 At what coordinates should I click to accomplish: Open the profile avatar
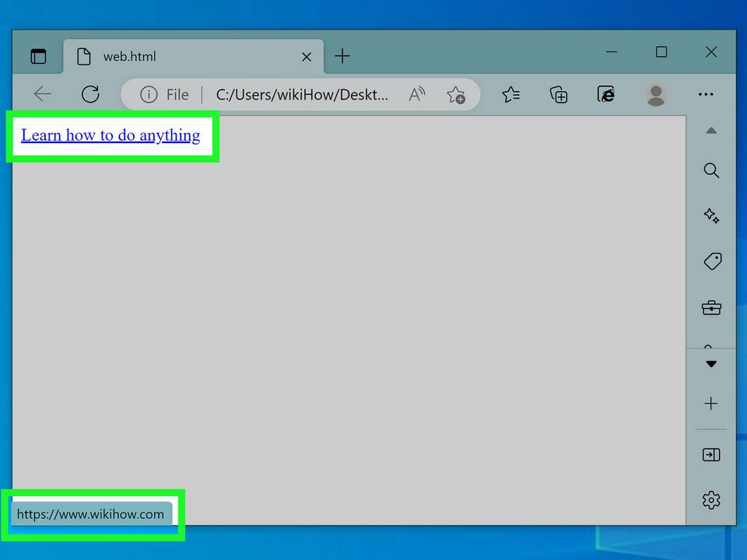(x=656, y=94)
